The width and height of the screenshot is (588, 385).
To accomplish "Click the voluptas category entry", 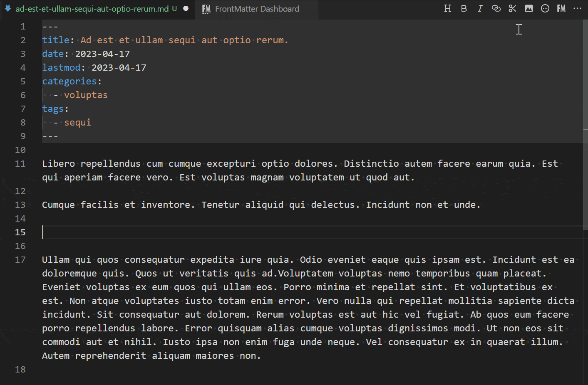I will 86,95.
